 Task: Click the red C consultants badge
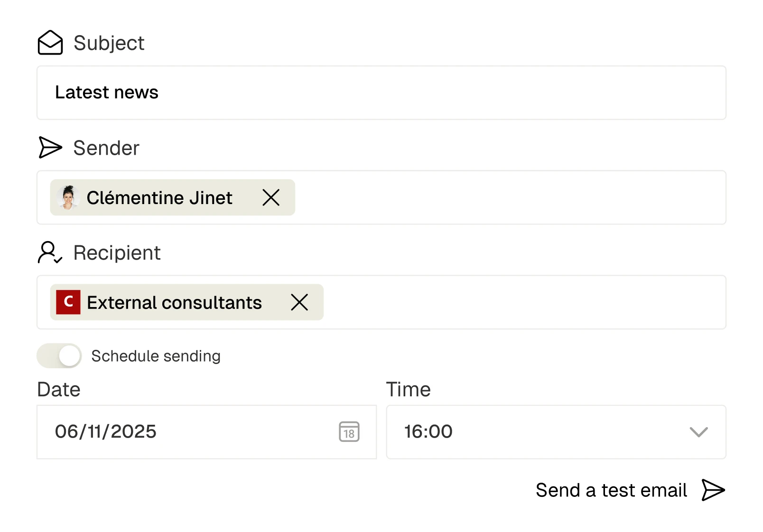coord(68,302)
